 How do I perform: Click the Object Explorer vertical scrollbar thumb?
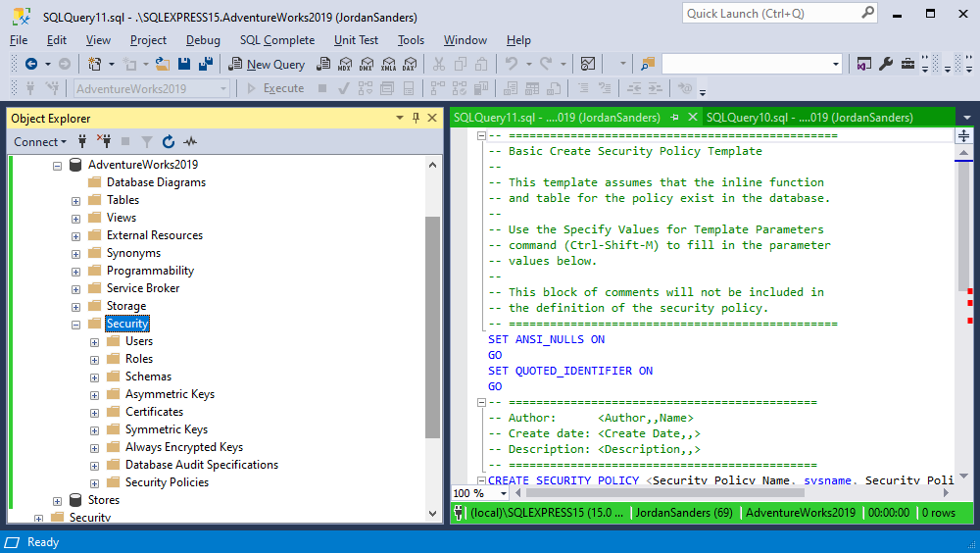(x=432, y=327)
